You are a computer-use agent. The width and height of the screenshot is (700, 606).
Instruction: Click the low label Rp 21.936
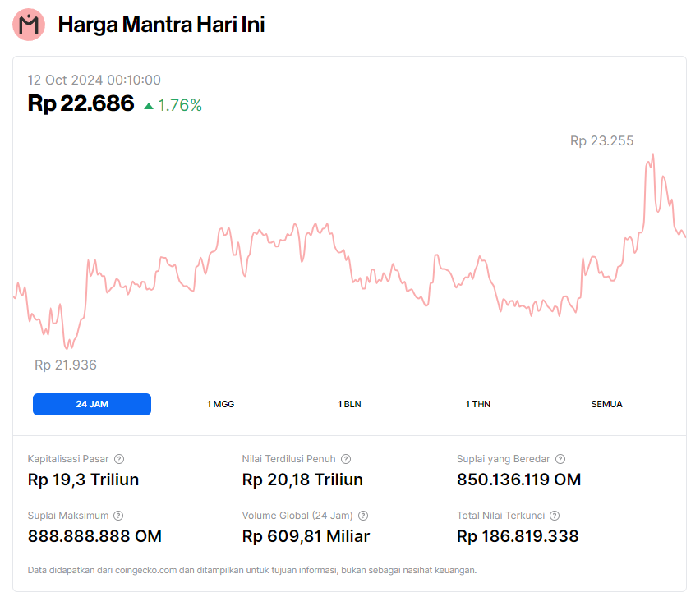pyautogui.click(x=66, y=365)
